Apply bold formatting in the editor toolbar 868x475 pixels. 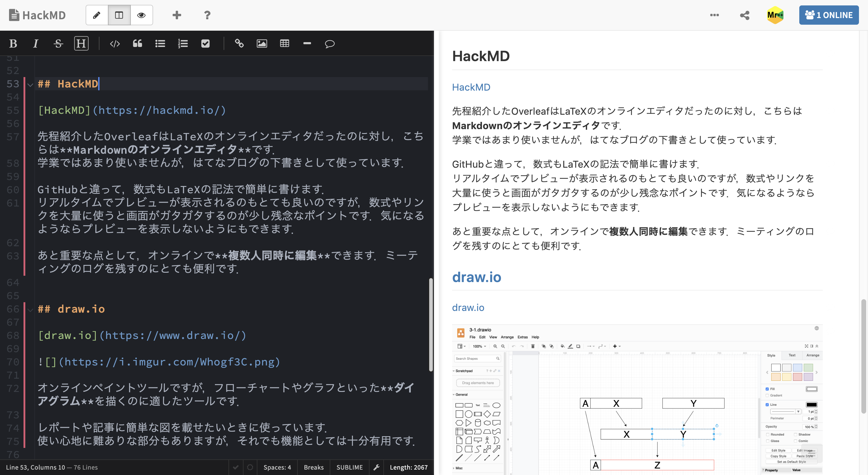tap(13, 43)
